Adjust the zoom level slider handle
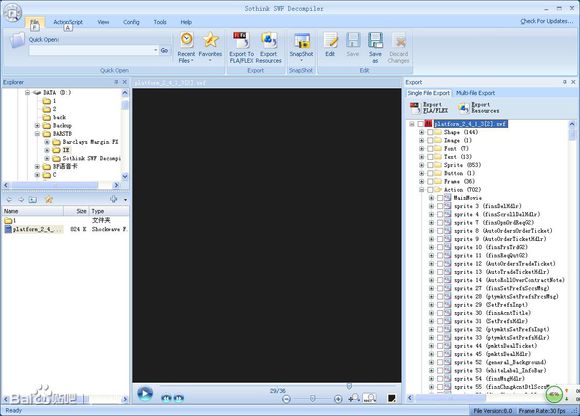580x416 pixels. point(313,399)
